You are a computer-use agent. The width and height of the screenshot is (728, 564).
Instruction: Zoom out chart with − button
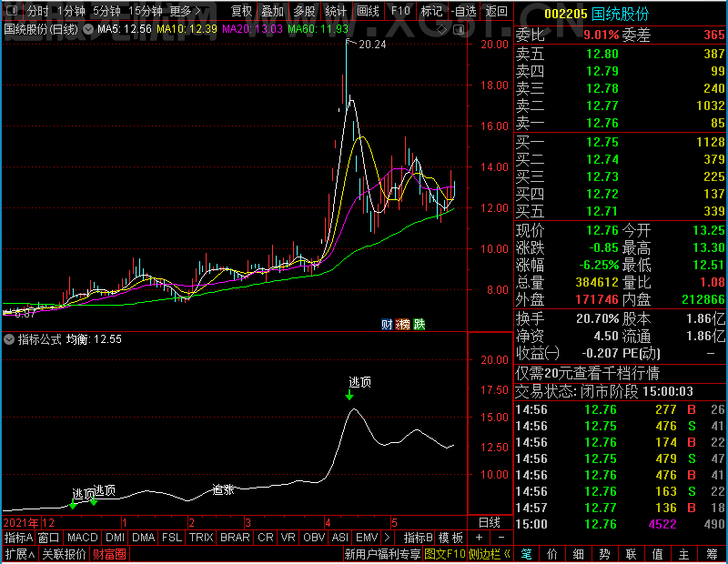[501, 538]
